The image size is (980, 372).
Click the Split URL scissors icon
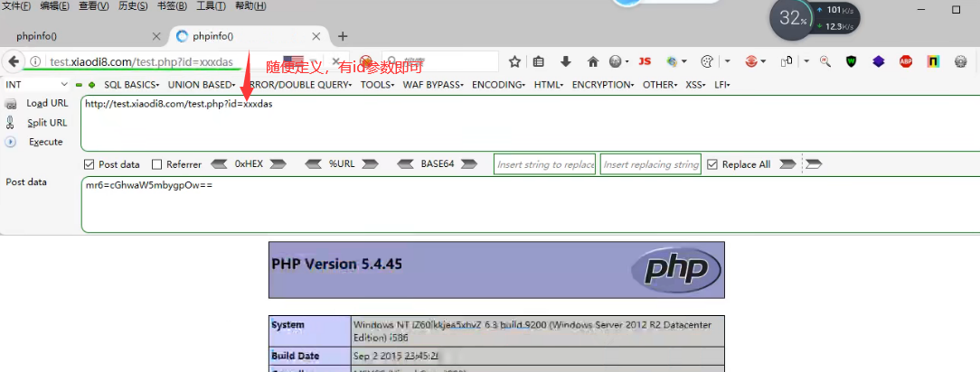click(x=10, y=122)
